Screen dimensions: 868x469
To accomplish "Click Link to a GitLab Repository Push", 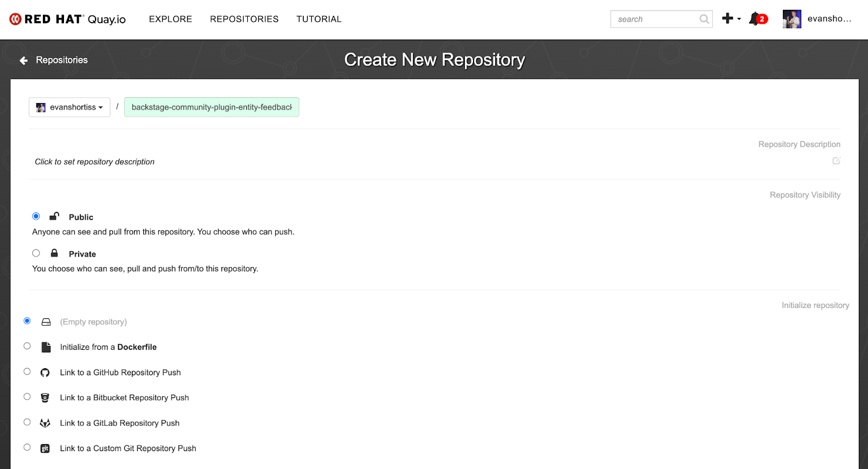I will tap(120, 423).
